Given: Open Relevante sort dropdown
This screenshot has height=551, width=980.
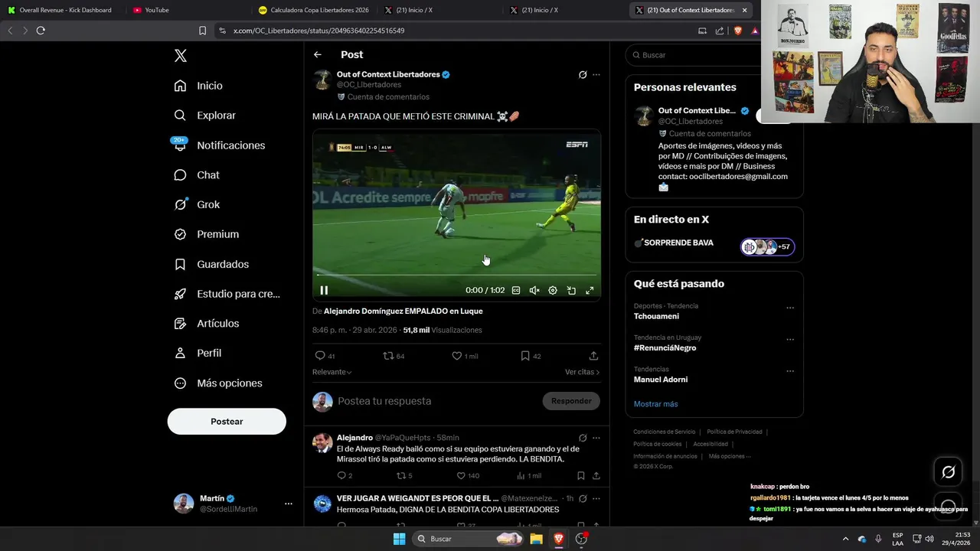Looking at the screenshot, I should point(332,372).
